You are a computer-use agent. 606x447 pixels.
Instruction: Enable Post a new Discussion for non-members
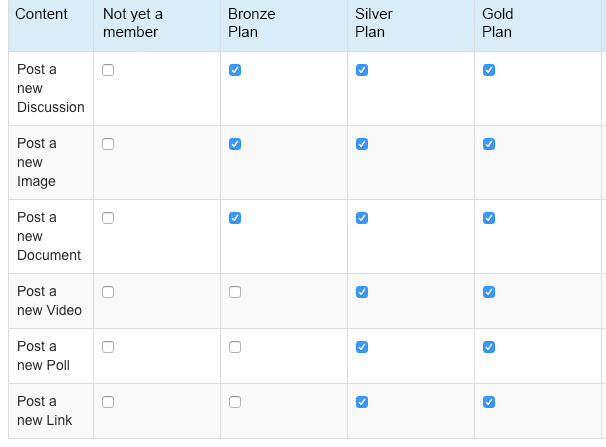tap(108, 70)
